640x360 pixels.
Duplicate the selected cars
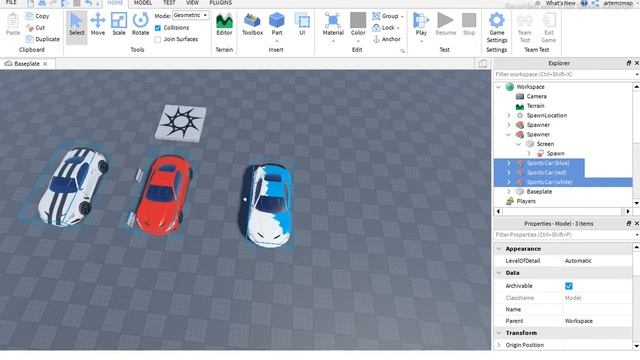42,39
